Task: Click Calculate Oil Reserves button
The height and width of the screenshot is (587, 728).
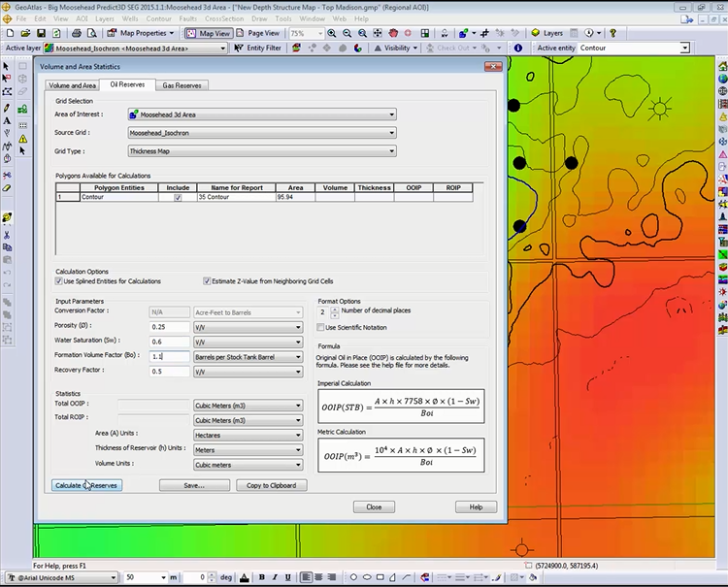Action: (x=86, y=485)
